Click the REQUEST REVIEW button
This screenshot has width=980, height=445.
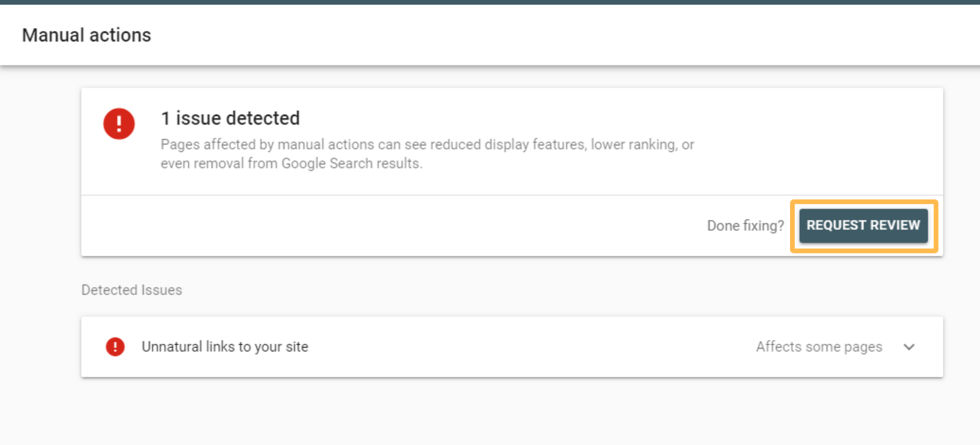pyautogui.click(x=863, y=225)
